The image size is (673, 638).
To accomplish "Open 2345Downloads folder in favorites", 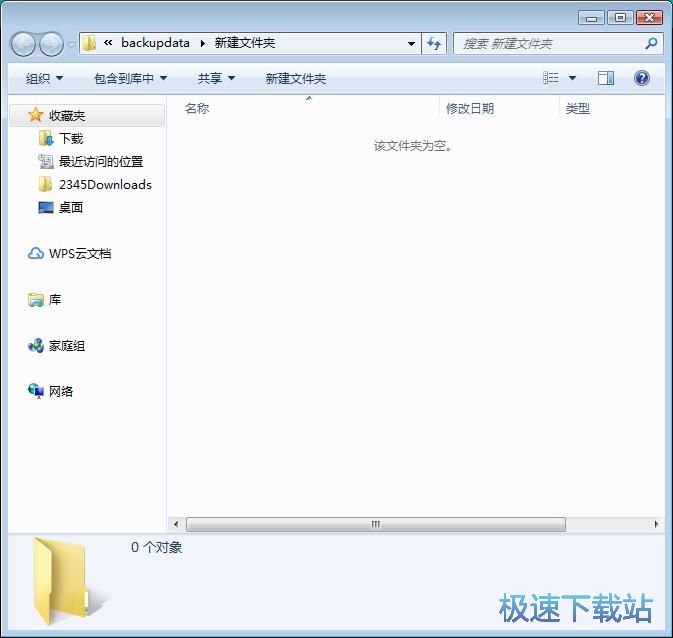I will (106, 185).
